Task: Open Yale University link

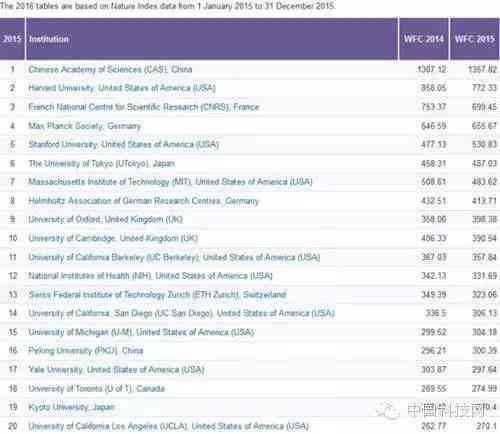Action: pos(116,370)
